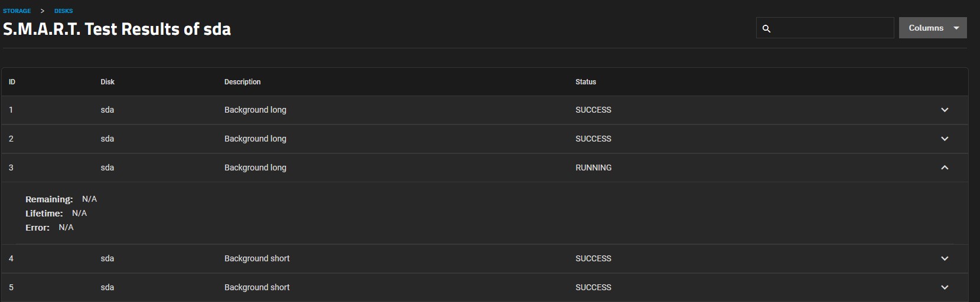
Task: Collapse the RUNNING test row 3
Action: coord(945,168)
